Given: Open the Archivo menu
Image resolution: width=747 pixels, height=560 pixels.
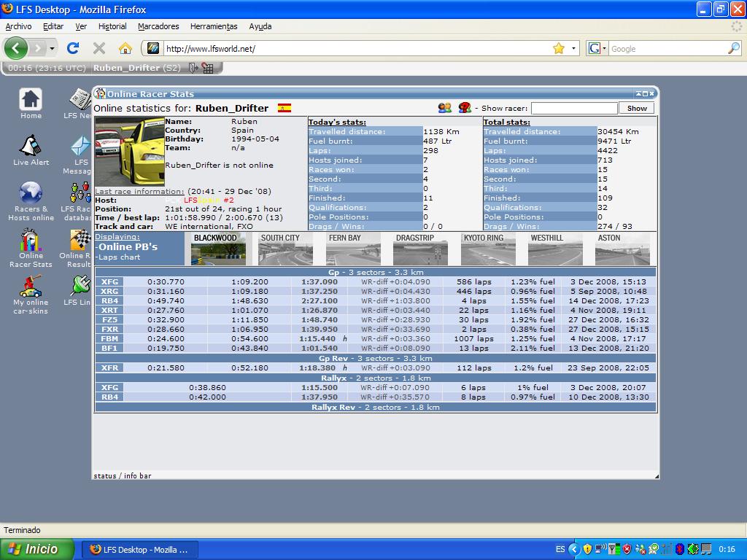Looking at the screenshot, I should click(18, 27).
